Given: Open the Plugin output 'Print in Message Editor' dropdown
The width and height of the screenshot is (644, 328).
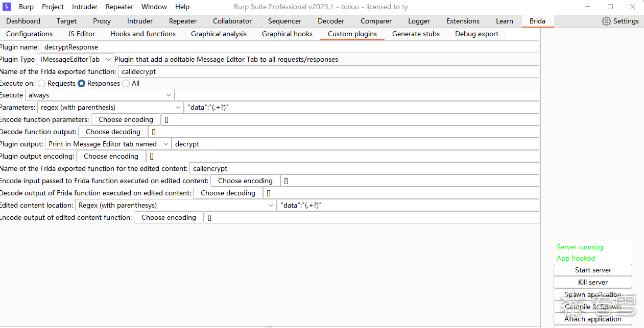Looking at the screenshot, I should 108,144.
